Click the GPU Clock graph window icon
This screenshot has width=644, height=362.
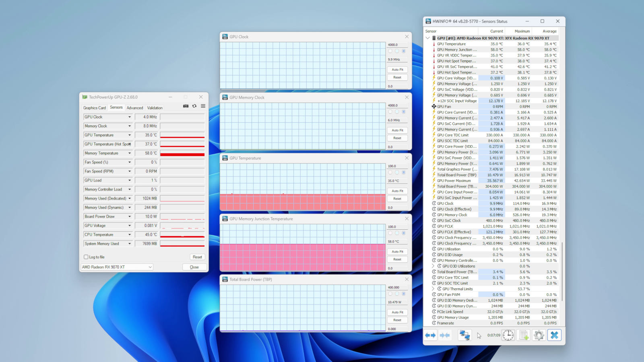225,37
